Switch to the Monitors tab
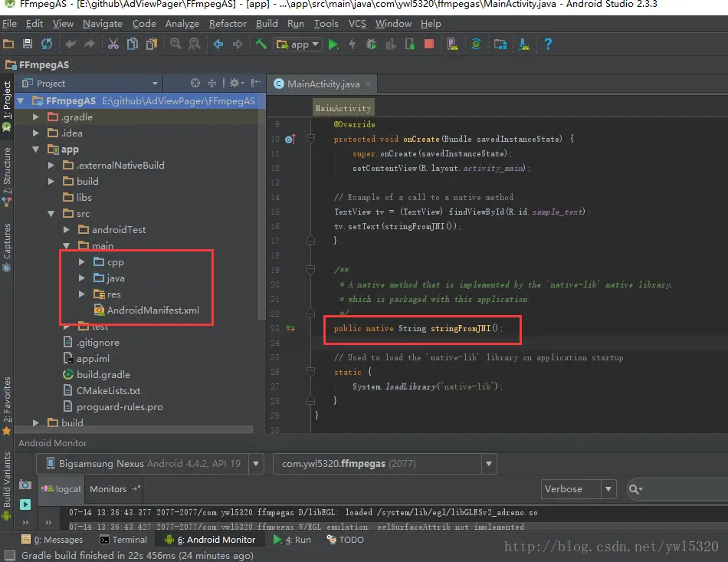Viewport: 728px width, 562px height. tap(113, 489)
